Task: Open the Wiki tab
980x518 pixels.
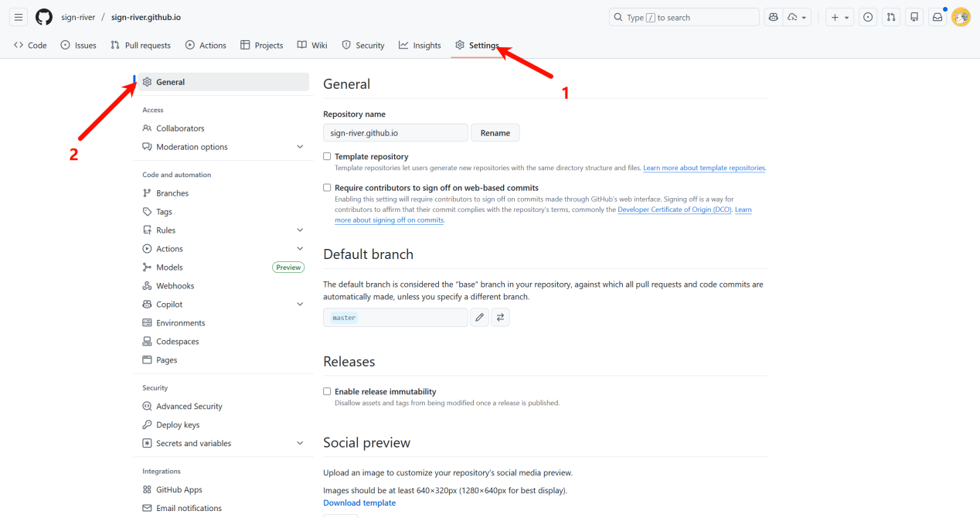Action: (x=312, y=46)
